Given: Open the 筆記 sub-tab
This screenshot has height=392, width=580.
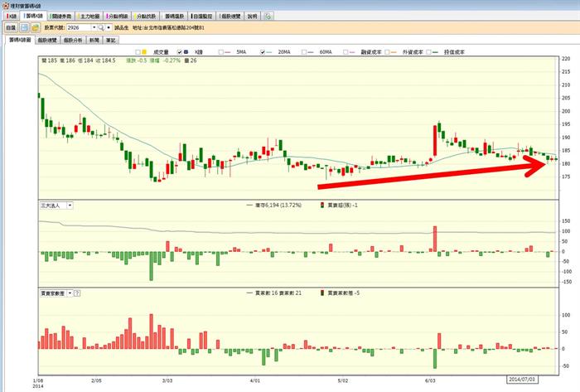Looking at the screenshot, I should [x=110, y=40].
